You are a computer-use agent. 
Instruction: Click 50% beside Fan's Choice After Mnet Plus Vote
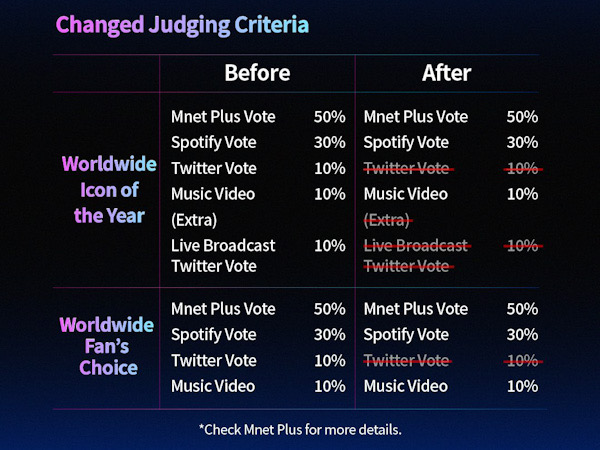[x=522, y=309]
